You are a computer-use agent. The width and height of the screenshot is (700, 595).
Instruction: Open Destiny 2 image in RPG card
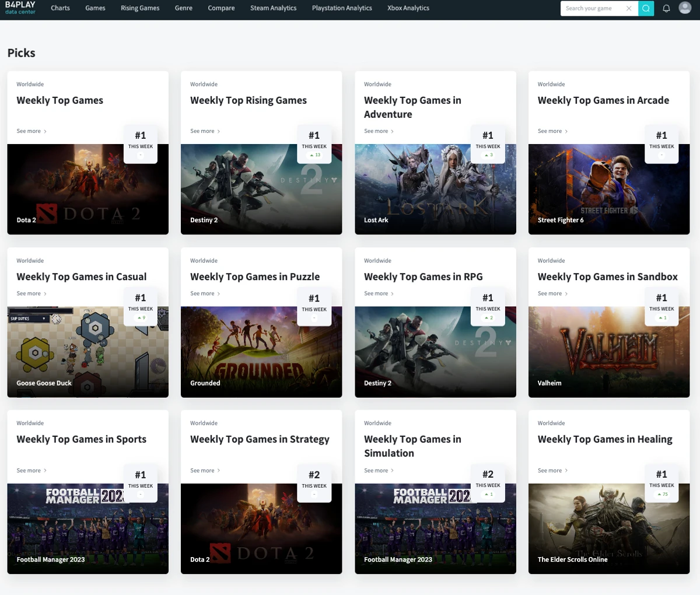click(x=435, y=352)
